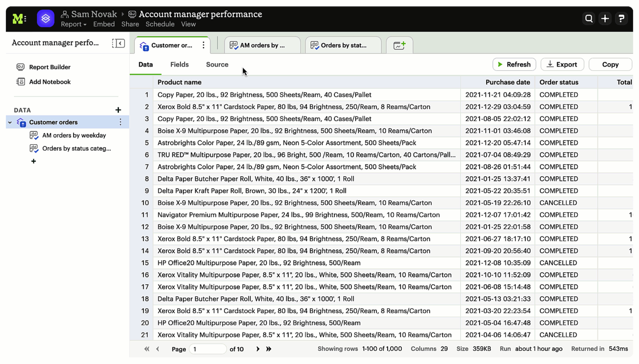Open Customer orders tab kebab menu
The width and height of the screenshot is (639, 364).
203,45
